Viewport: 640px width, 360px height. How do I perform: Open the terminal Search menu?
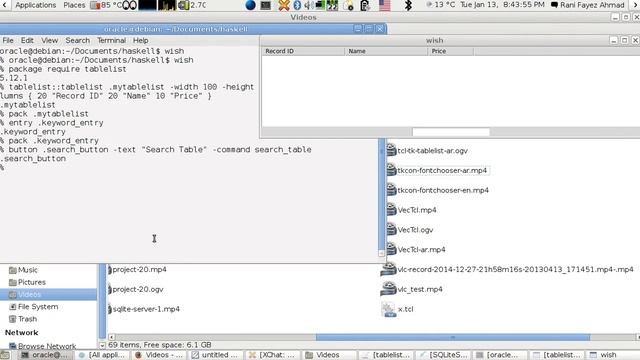(x=78, y=40)
